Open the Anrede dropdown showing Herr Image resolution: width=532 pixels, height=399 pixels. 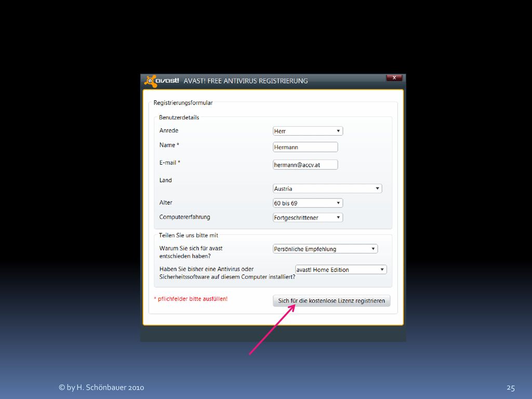coord(308,131)
